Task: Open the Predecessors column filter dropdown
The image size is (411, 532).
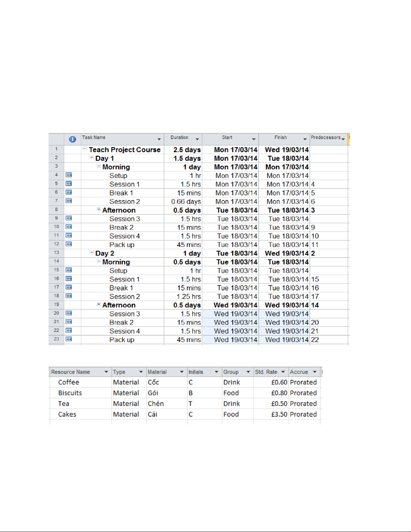Action: pyautogui.click(x=343, y=139)
